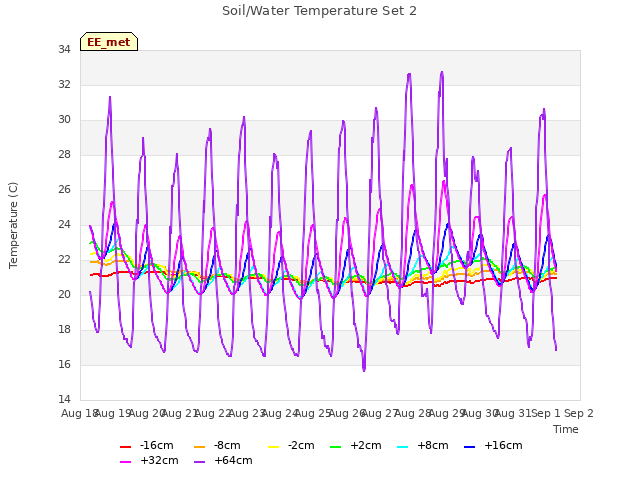Click the EE_met annotation label
Viewport: 640px width, 480px height.
click(109, 42)
